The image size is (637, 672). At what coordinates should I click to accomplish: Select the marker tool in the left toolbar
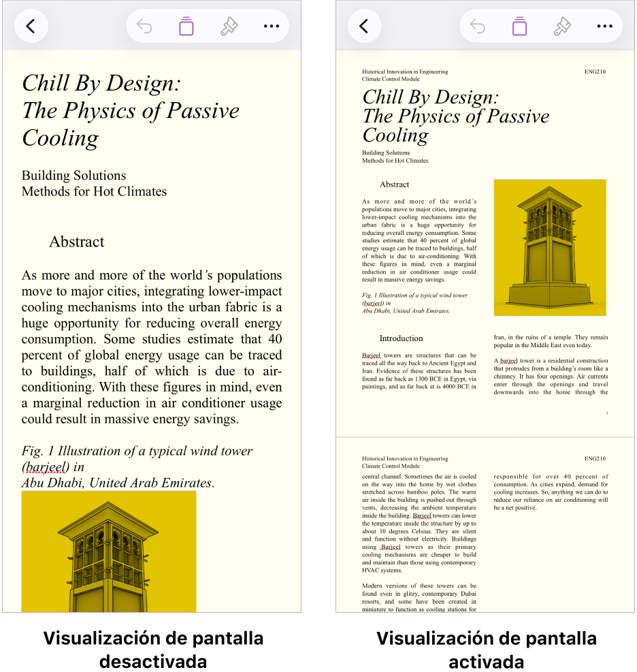point(186,25)
